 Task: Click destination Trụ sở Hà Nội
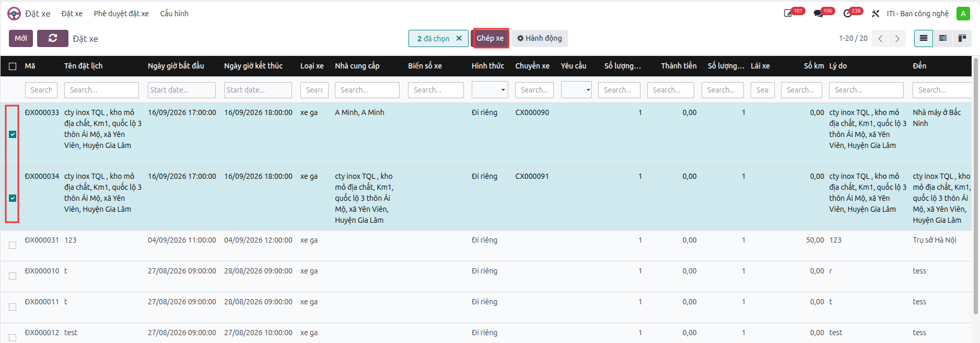point(935,240)
